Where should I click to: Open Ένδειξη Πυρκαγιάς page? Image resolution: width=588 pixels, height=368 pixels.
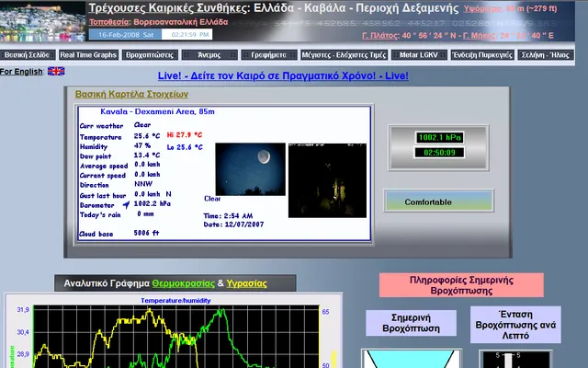[482, 55]
